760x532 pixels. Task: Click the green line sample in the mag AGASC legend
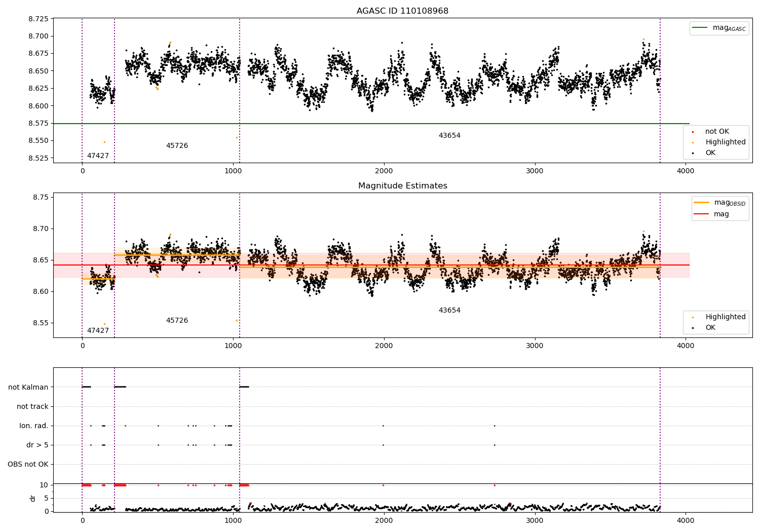pos(700,28)
